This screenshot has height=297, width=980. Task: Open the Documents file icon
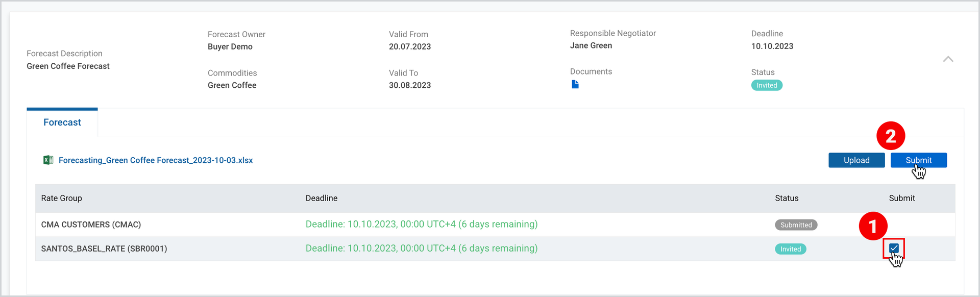[x=575, y=84]
